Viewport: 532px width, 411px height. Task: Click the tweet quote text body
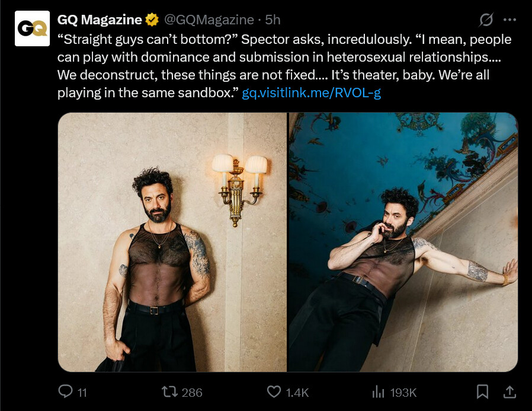click(284, 66)
